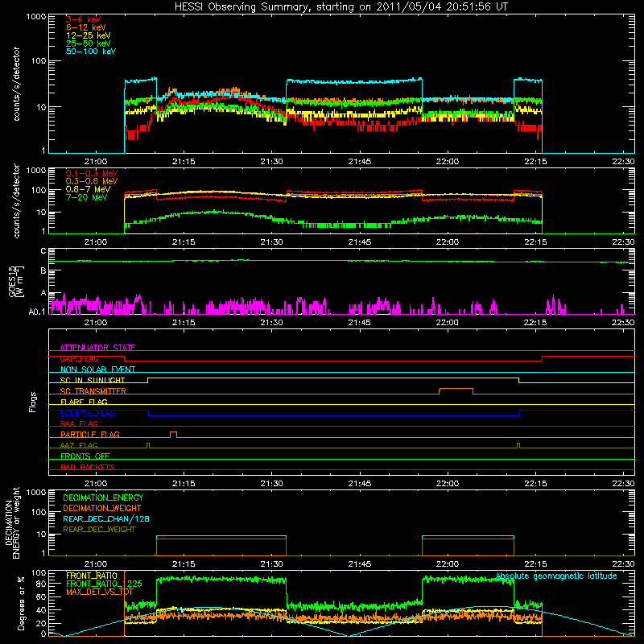This screenshot has height=644, width=644.
Task: Click counts/s/detector axis title of top plot
Action: (16, 84)
